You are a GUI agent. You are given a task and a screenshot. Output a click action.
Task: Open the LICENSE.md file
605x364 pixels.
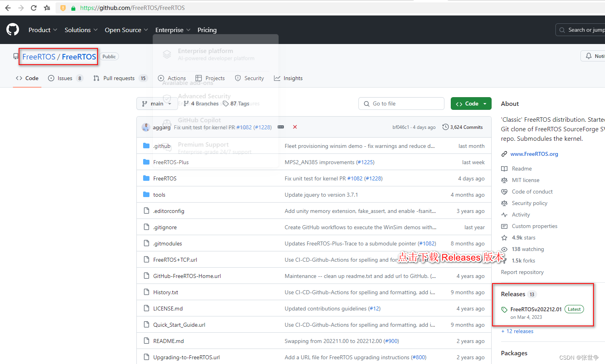[x=168, y=308]
